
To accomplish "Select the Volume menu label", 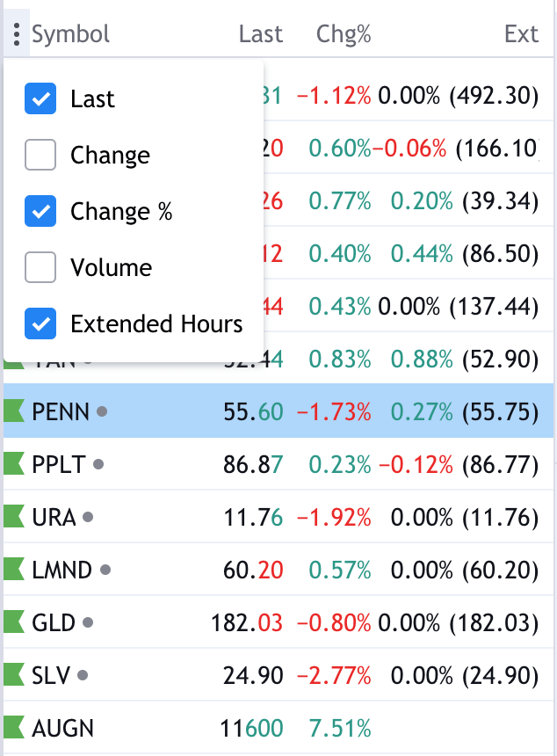I will (x=112, y=267).
